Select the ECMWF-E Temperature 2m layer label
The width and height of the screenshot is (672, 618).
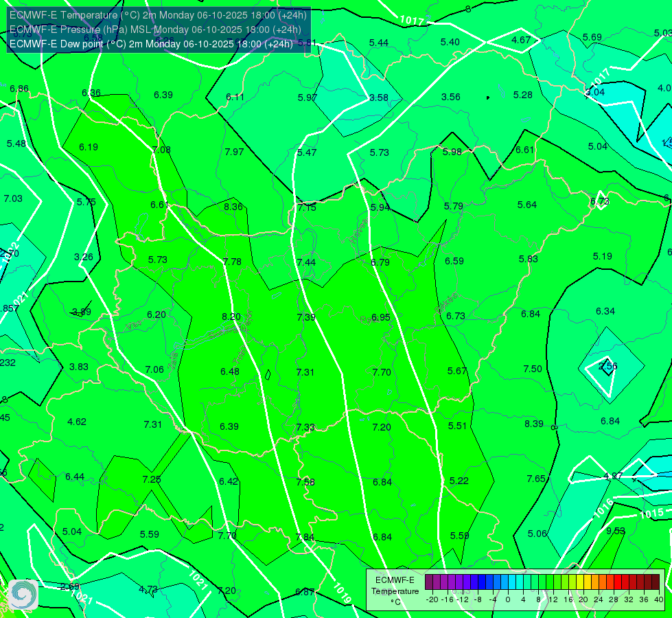coord(158,15)
